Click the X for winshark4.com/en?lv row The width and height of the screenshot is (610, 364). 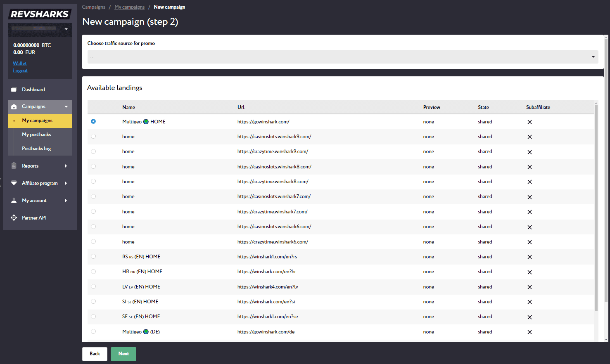pos(529,287)
